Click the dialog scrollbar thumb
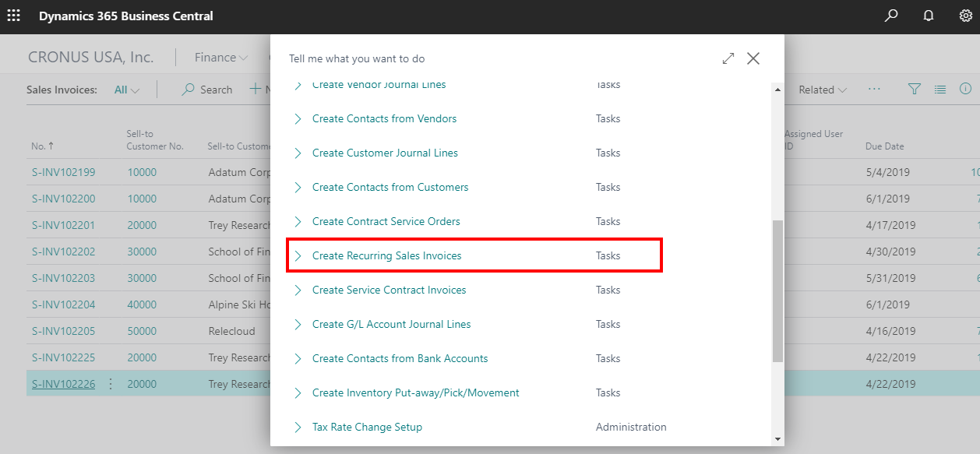980x454 pixels. tap(777, 290)
